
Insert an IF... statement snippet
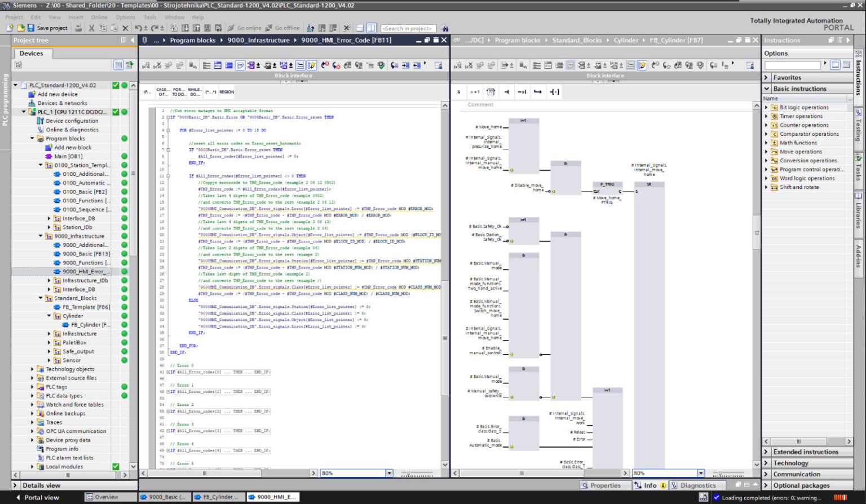(147, 92)
